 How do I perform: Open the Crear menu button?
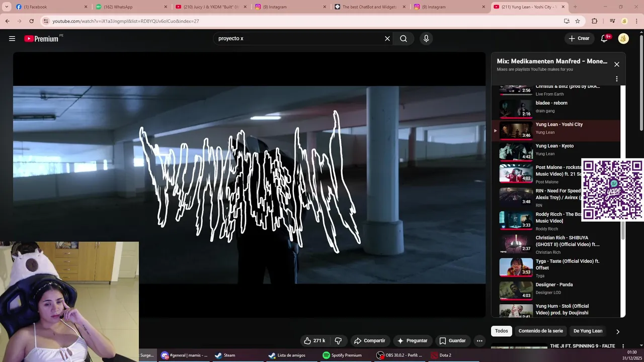click(579, 38)
